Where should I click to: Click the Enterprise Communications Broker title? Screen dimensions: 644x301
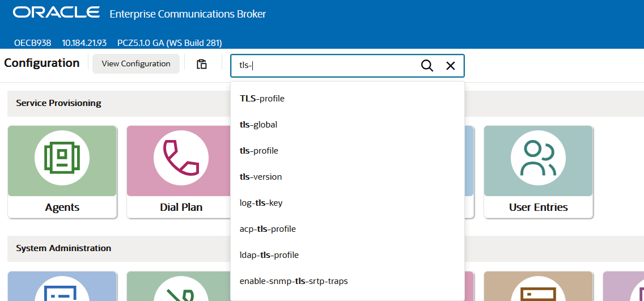188,14
